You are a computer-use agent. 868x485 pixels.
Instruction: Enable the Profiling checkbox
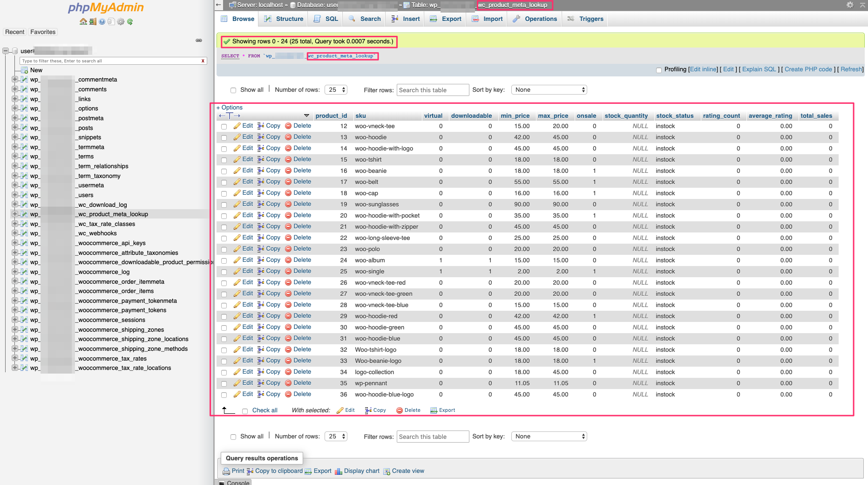click(659, 69)
